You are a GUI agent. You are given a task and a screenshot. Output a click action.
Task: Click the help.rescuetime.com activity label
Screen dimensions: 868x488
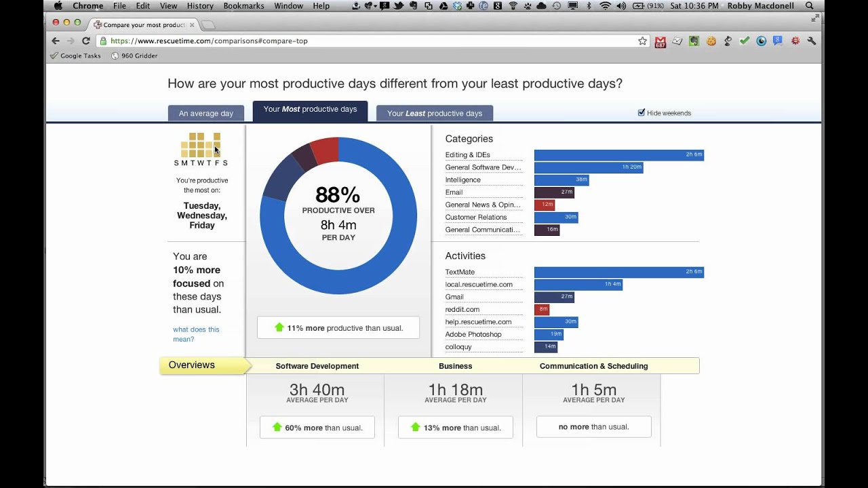click(x=478, y=321)
